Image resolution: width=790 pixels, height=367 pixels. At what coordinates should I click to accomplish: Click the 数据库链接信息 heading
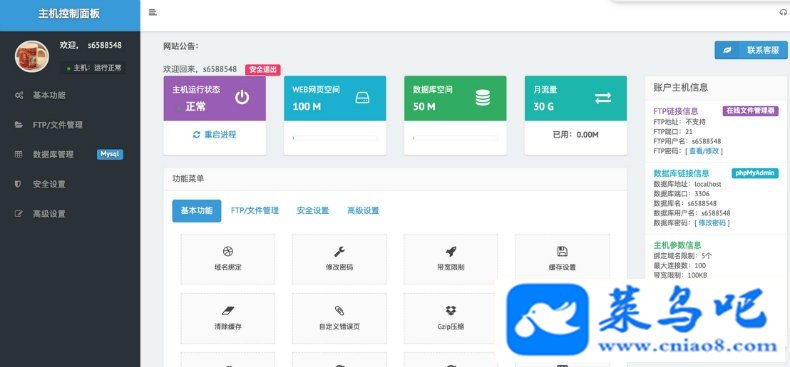pyautogui.click(x=681, y=173)
